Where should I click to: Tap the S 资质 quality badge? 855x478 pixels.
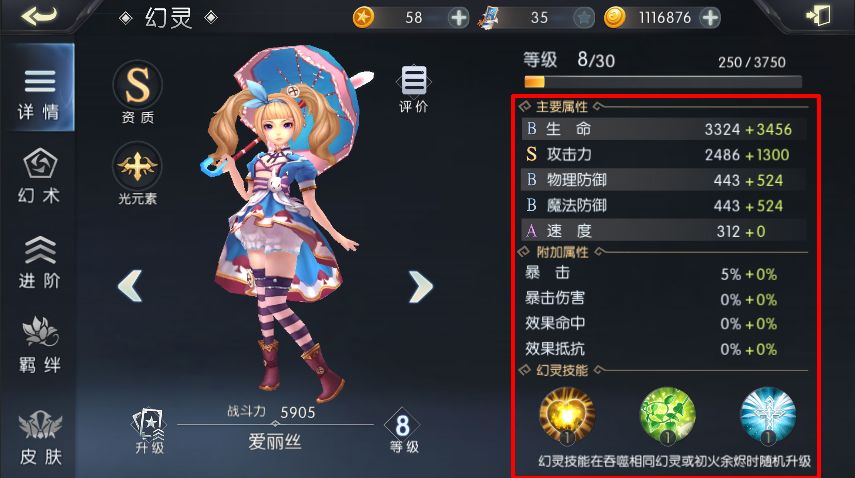pos(137,92)
